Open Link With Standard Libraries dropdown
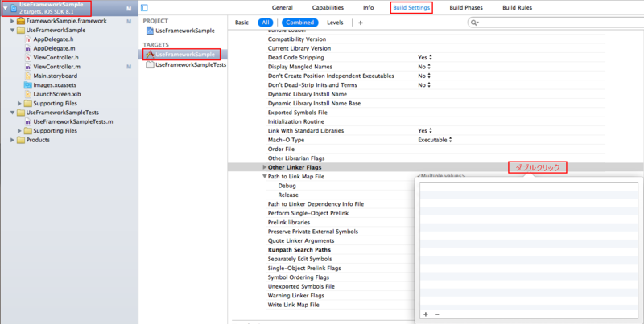This screenshot has height=324, width=644. pos(425,131)
